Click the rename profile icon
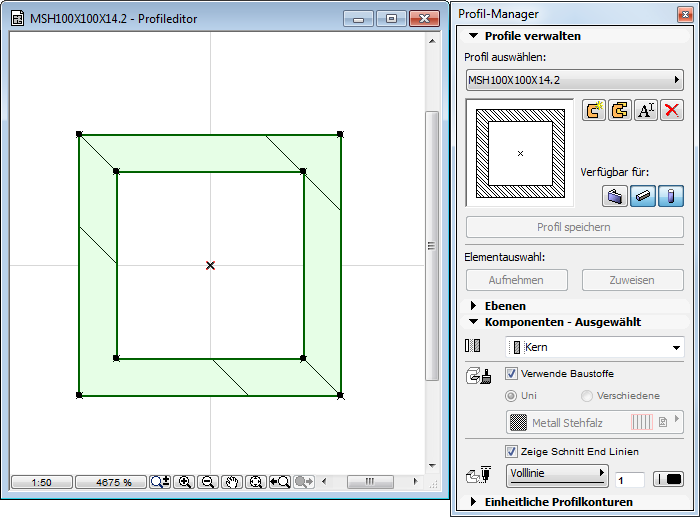Viewport: 700px width, 517px height. 646,110
